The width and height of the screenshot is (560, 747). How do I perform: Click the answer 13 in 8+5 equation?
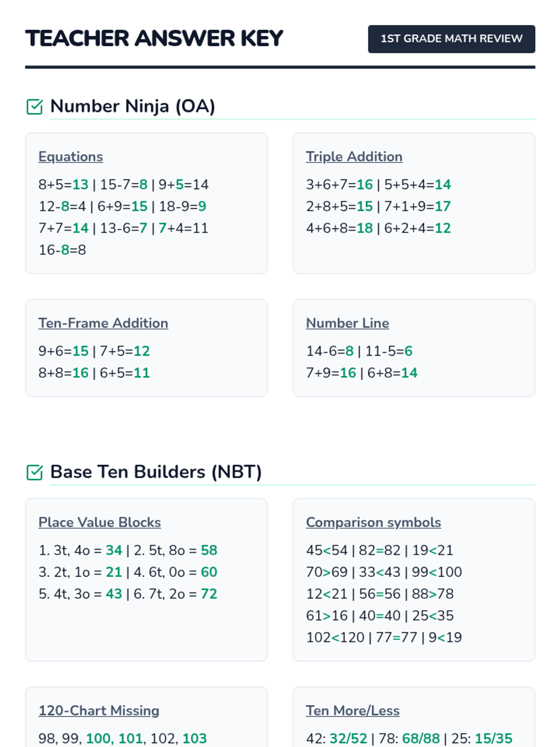[80, 184]
